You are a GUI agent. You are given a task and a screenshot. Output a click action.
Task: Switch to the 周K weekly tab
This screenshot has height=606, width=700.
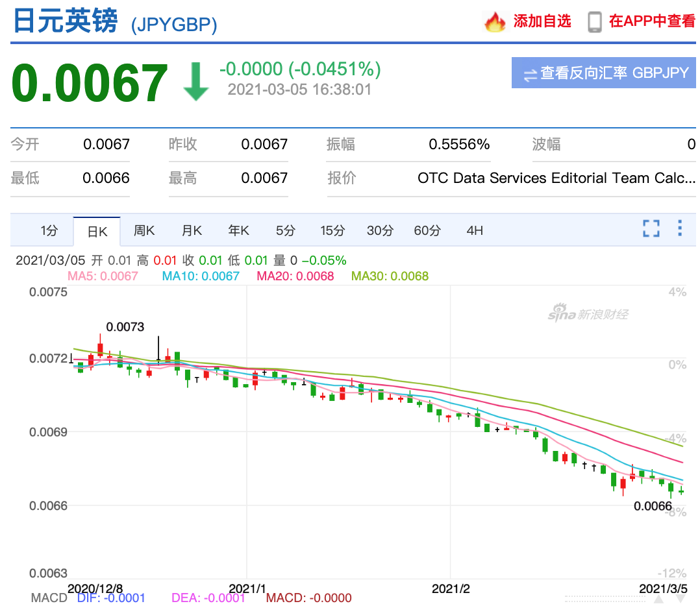144,230
